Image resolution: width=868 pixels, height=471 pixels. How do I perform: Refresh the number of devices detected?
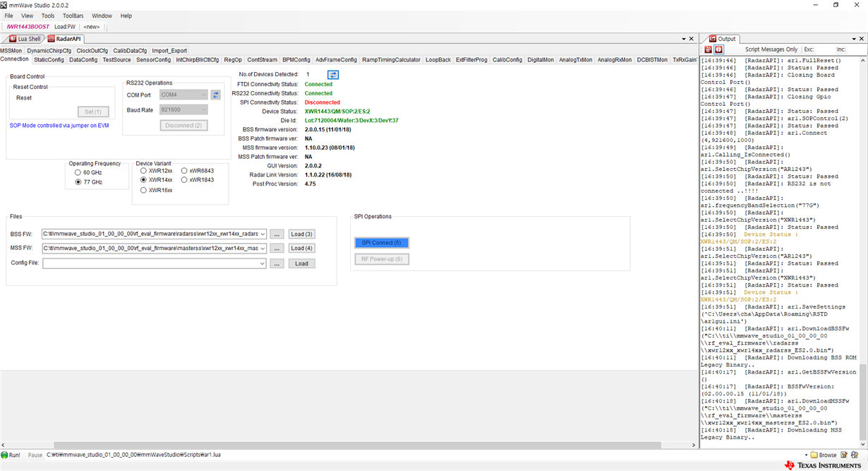333,74
